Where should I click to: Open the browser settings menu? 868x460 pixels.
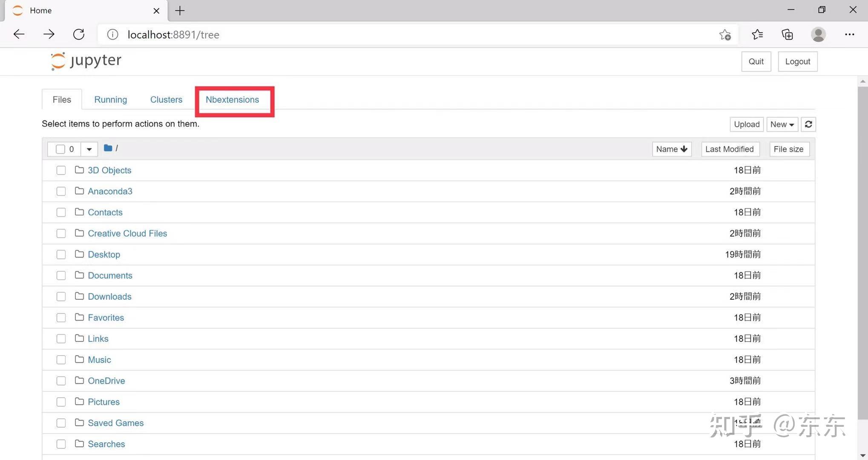[x=849, y=34]
